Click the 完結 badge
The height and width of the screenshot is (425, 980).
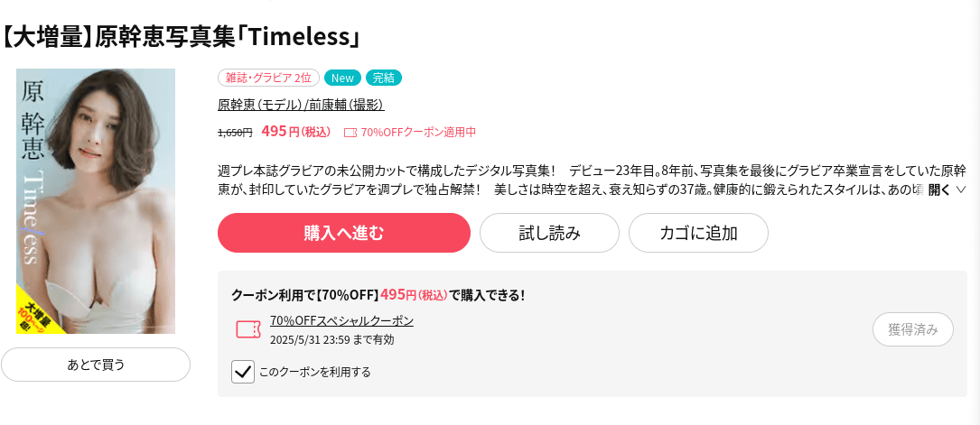[384, 78]
